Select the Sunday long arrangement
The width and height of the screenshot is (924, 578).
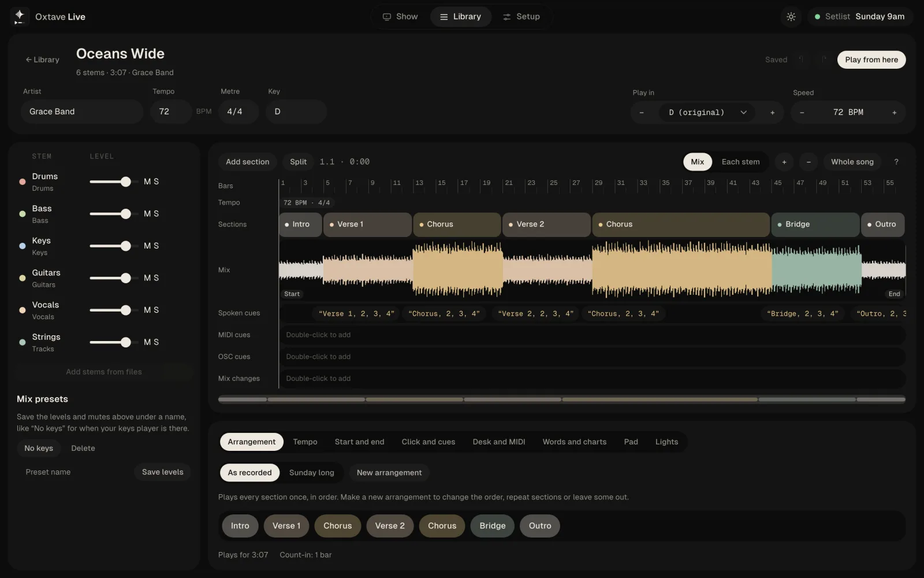click(311, 473)
